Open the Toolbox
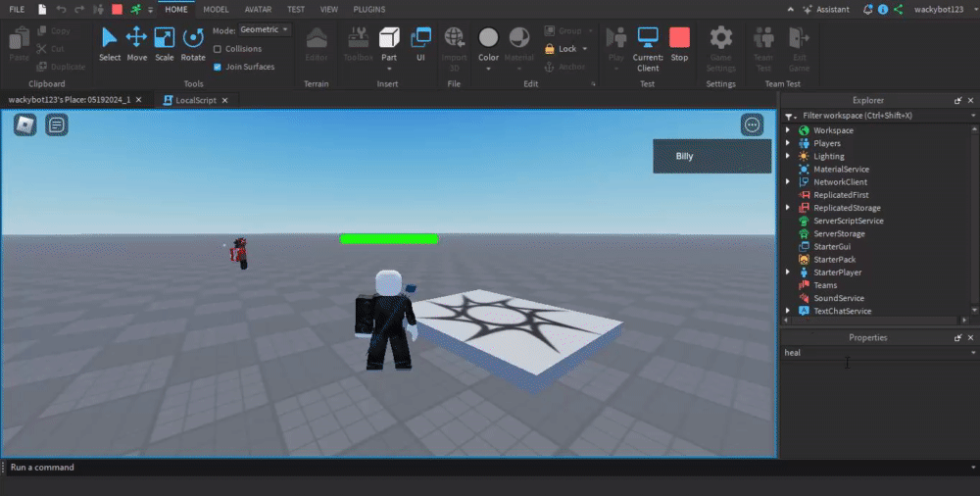Image resolution: width=980 pixels, height=496 pixels. point(358,44)
